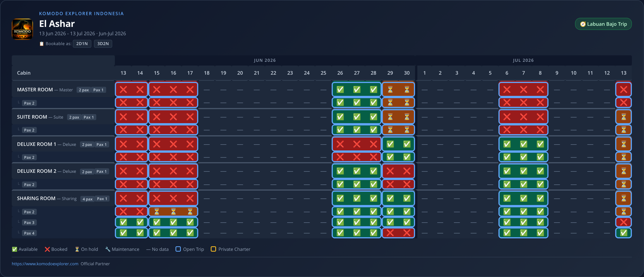
Task: Select the 2D1N booking option
Action: (x=82, y=44)
